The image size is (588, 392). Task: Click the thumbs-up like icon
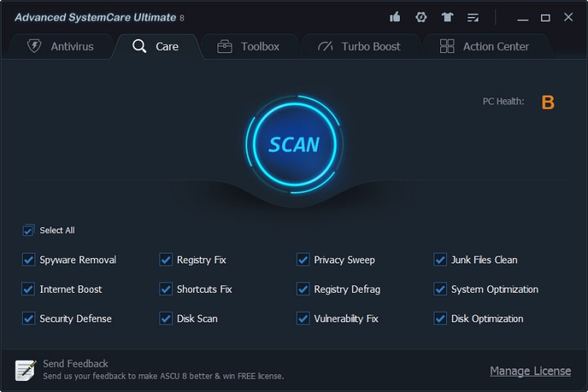point(395,17)
